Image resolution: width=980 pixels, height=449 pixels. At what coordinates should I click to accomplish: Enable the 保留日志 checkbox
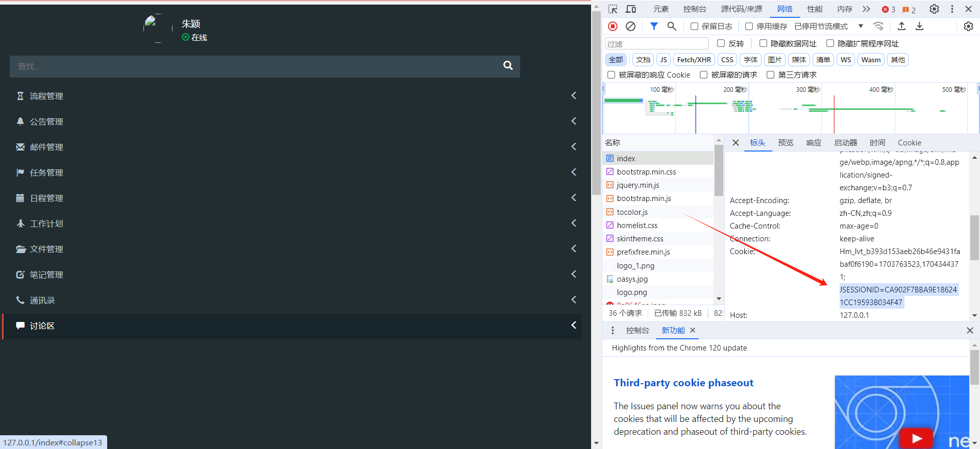tap(694, 26)
